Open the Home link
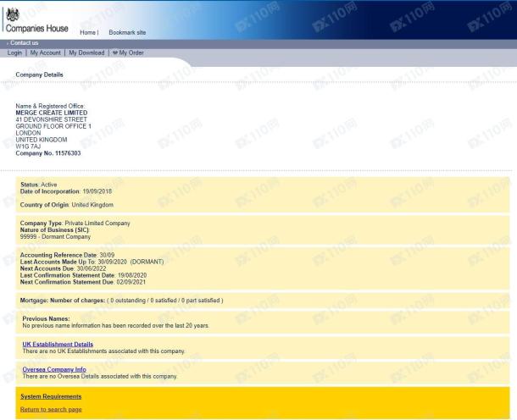This screenshot has width=517, height=420. point(87,32)
